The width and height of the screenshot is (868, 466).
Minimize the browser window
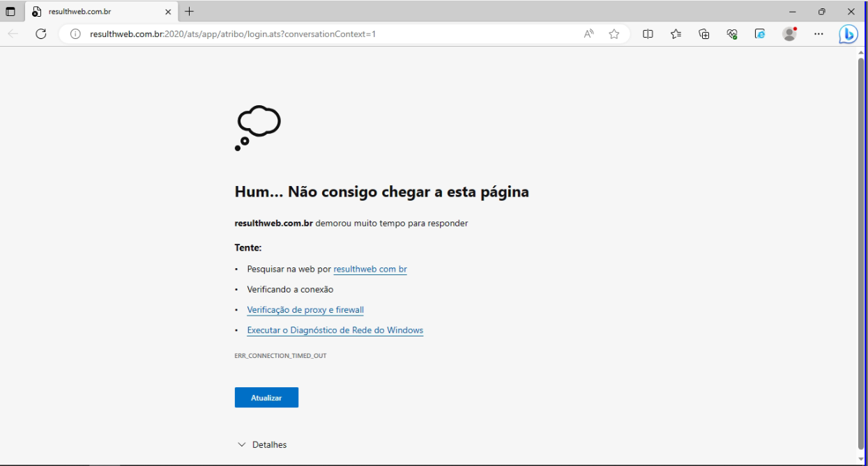pos(792,12)
